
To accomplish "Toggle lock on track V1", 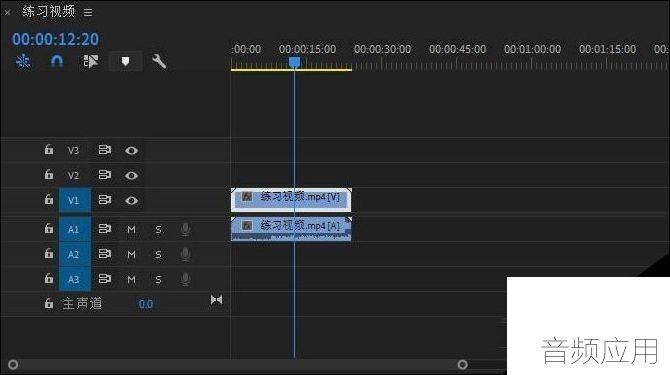I will coord(49,199).
